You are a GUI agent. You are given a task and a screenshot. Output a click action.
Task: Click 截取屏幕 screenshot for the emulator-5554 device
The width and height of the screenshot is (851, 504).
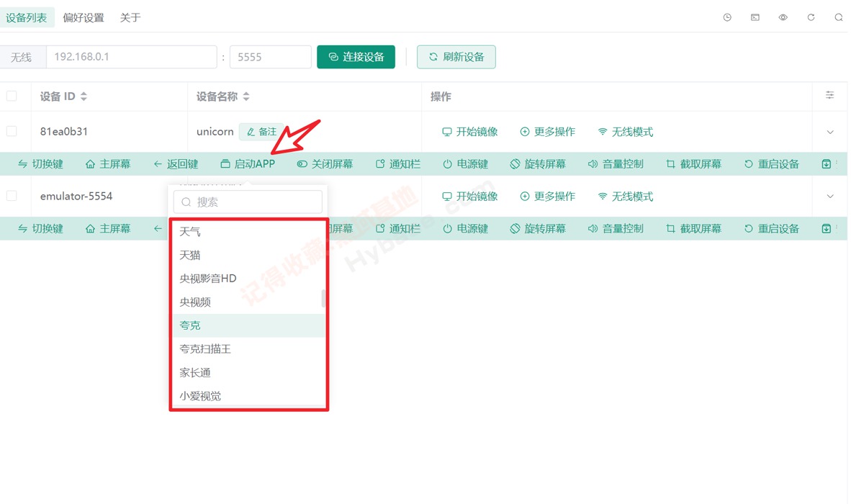click(693, 229)
